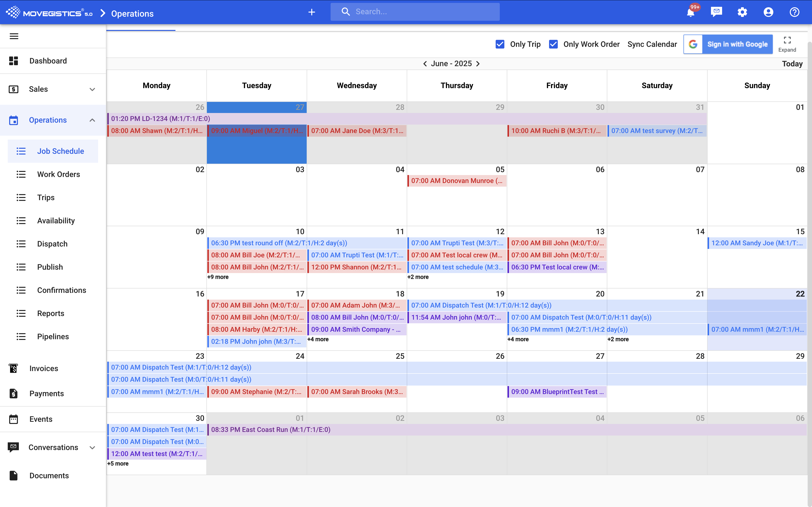Open the notifications bell icon

tap(690, 12)
